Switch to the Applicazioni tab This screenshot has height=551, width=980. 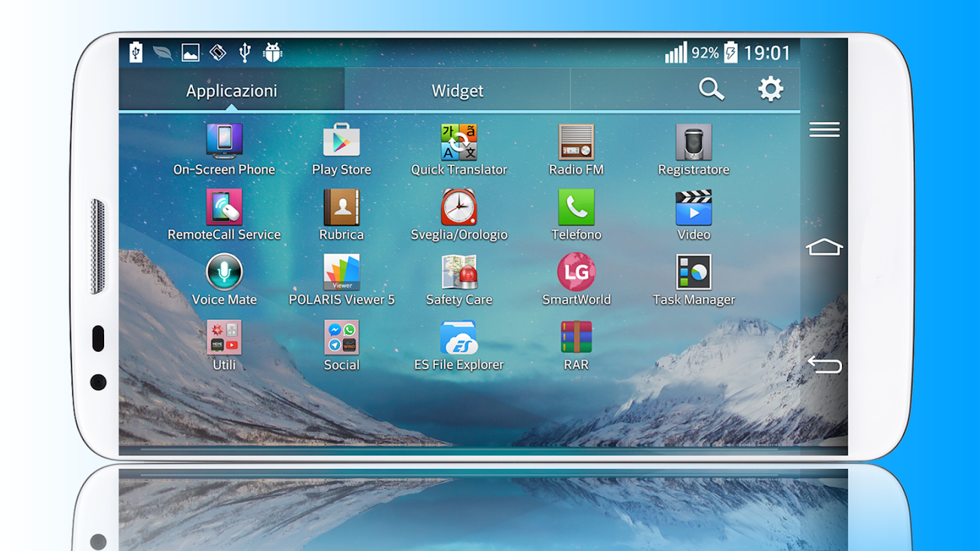(x=232, y=90)
